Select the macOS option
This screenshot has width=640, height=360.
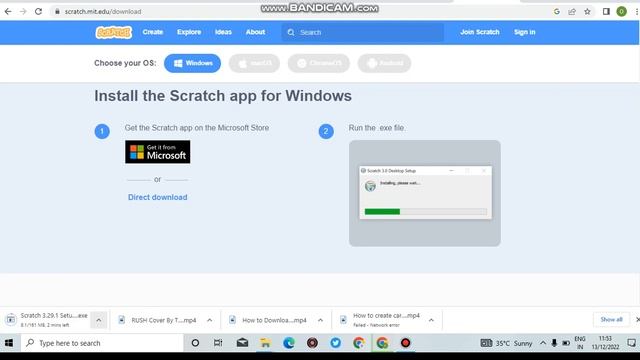pyautogui.click(x=254, y=63)
